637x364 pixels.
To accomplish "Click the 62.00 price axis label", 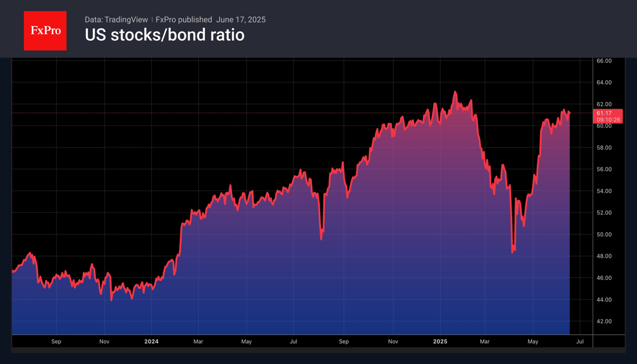I will tap(604, 104).
